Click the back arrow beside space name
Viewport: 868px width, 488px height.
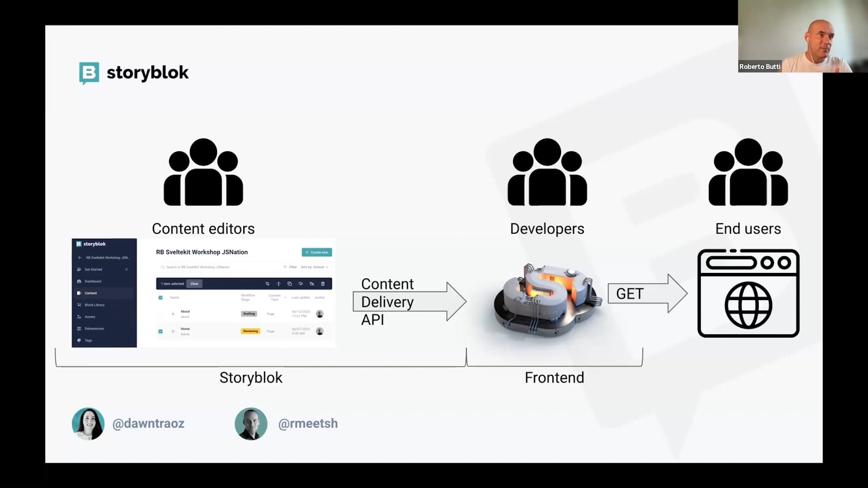(x=80, y=258)
